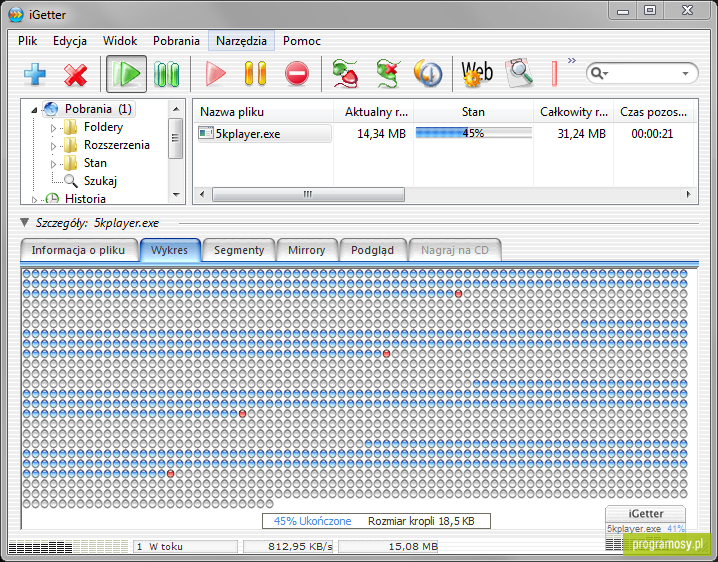This screenshot has height=562, width=718.
Task: Open the Edycja menu
Action: tap(70, 41)
